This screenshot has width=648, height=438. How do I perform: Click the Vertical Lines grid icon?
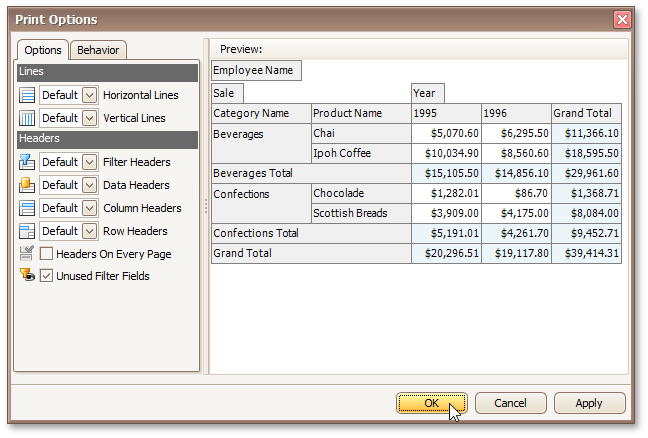point(27,118)
